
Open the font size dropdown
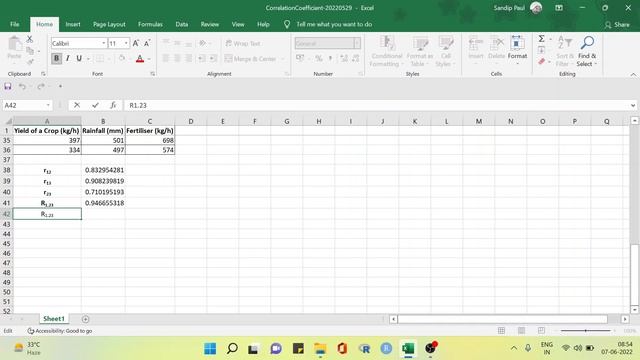click(x=126, y=43)
